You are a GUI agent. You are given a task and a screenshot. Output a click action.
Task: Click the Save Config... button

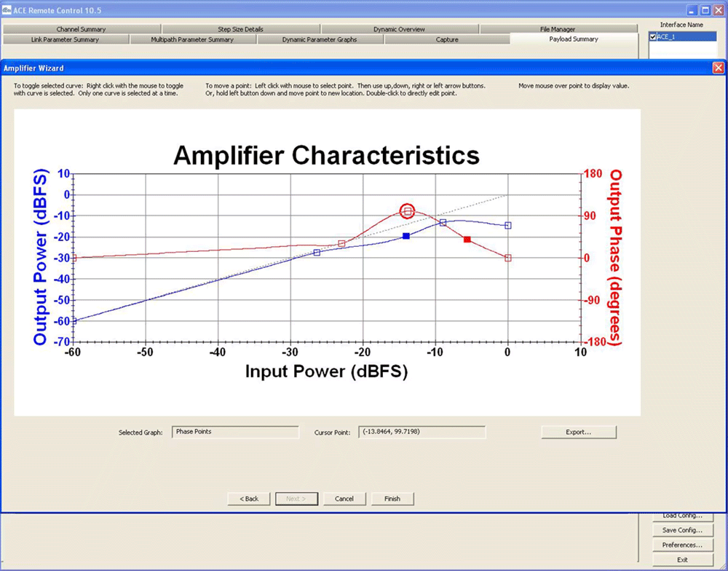coord(682,530)
